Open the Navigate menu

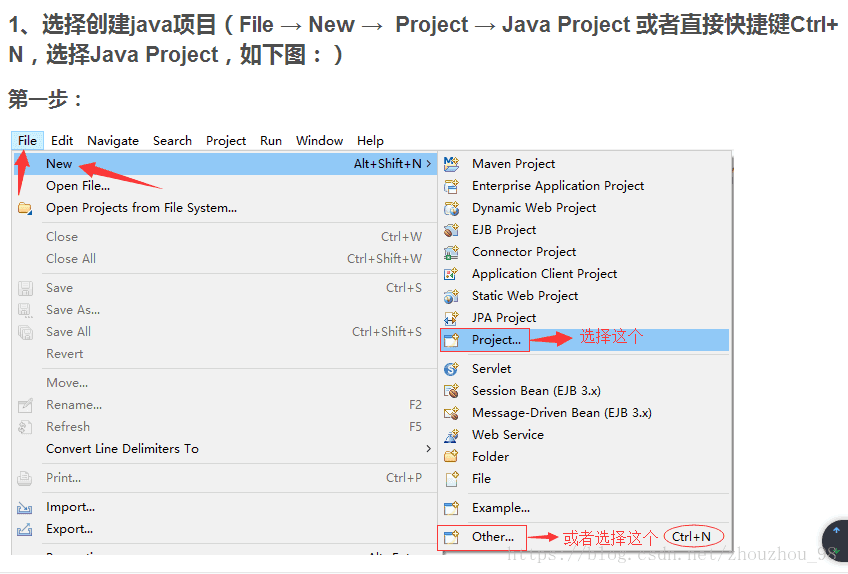tap(112, 141)
